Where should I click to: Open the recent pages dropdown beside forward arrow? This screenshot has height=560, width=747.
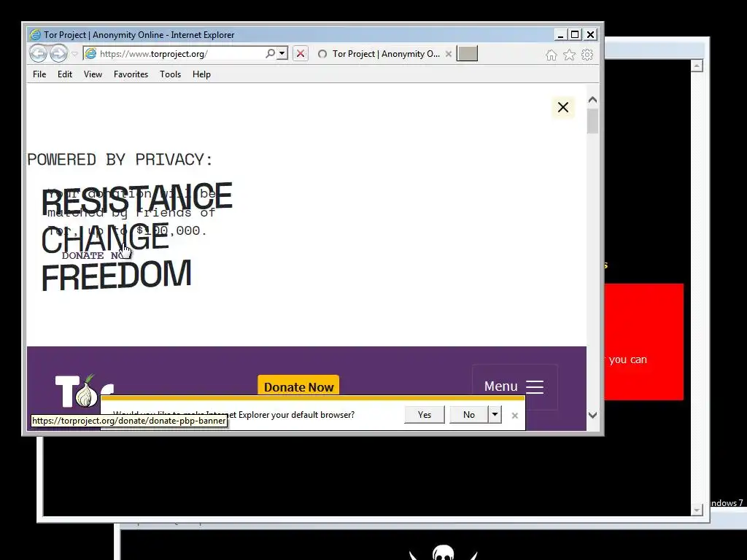click(75, 54)
